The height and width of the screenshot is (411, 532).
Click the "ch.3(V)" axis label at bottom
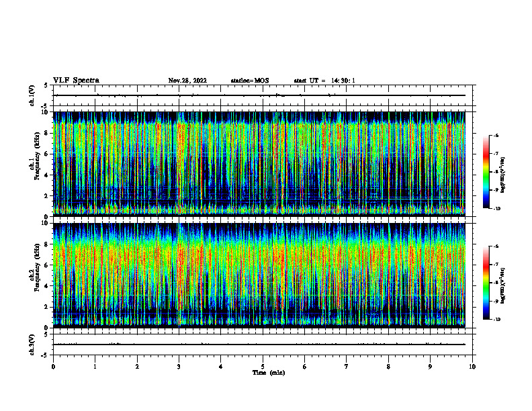point(32,345)
